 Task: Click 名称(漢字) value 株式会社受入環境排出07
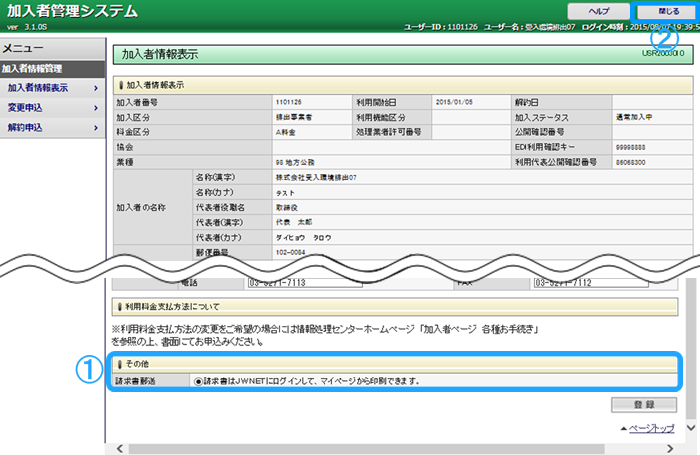coord(316,178)
